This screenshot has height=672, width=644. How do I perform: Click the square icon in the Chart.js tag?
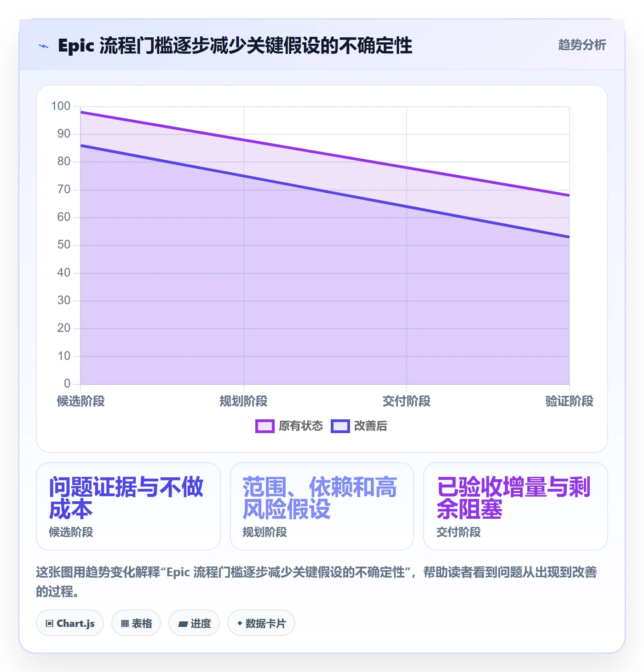(x=50, y=624)
